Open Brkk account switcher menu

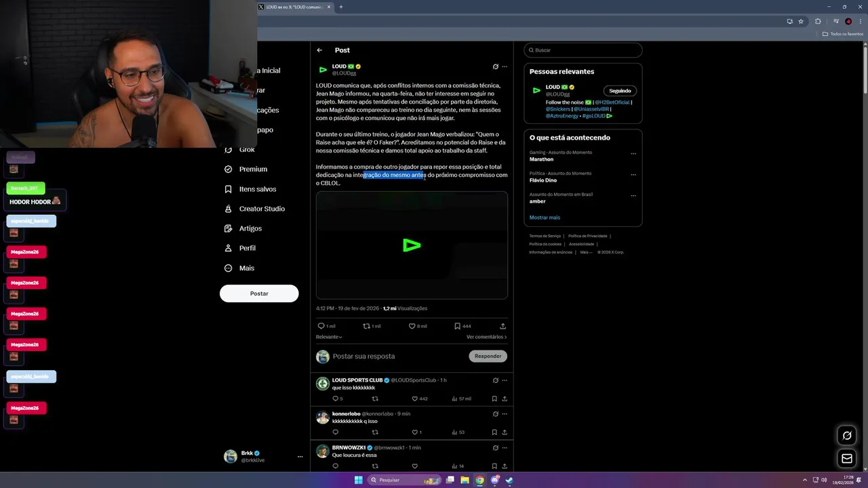point(263,457)
